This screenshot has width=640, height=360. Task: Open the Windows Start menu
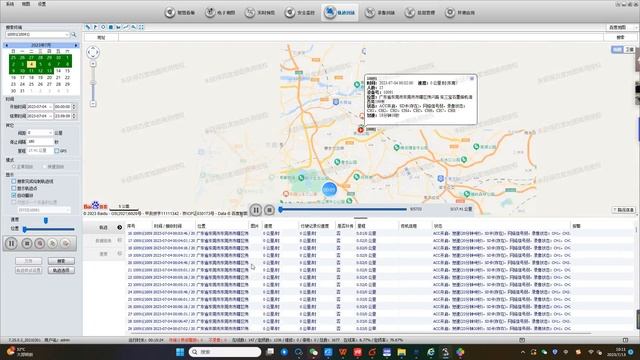pos(180,352)
